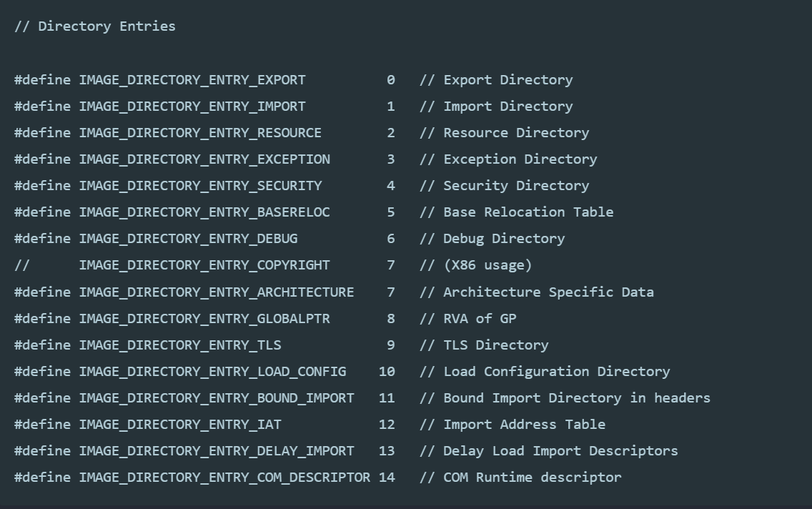
Task: Select IMAGE_DIRECTORY_ENTRY_EXCEPTION identifier
Action: tap(204, 159)
